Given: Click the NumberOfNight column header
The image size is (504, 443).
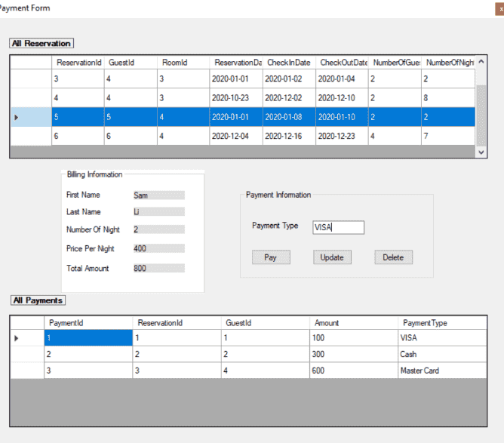Looking at the screenshot, I should 448,63.
